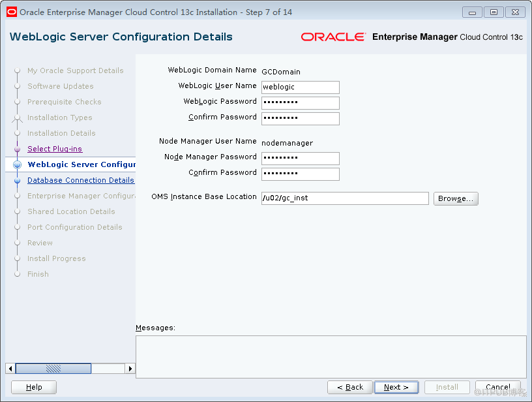Focus the Node Manager Password field
Viewport: 532px width, 402px height.
point(301,158)
